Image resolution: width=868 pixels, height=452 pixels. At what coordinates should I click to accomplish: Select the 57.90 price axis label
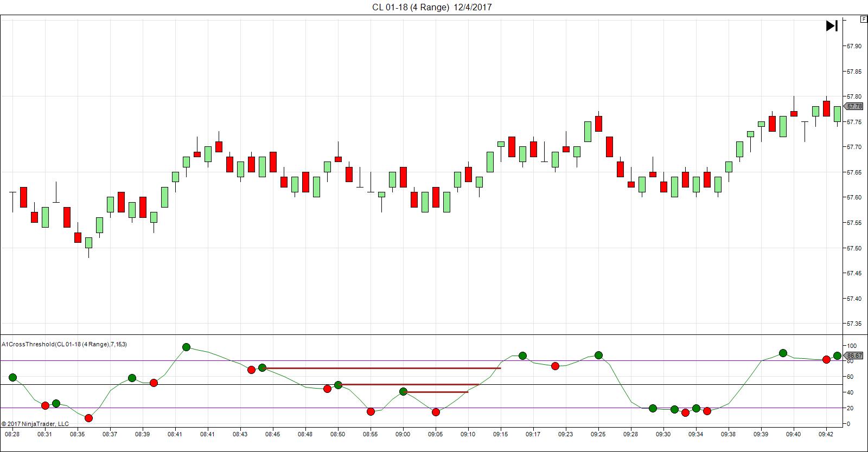[854, 46]
